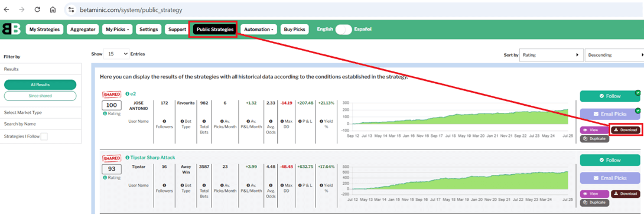Screen dimensions: 644x218
Task: Expand the My Picks dropdown menu
Action: (x=118, y=30)
